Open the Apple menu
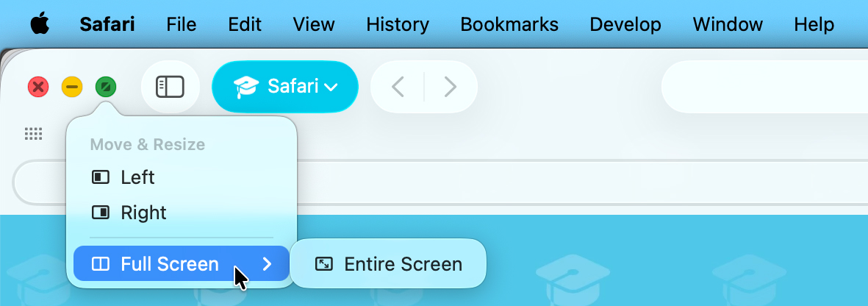Image resolution: width=868 pixels, height=306 pixels. [39, 24]
